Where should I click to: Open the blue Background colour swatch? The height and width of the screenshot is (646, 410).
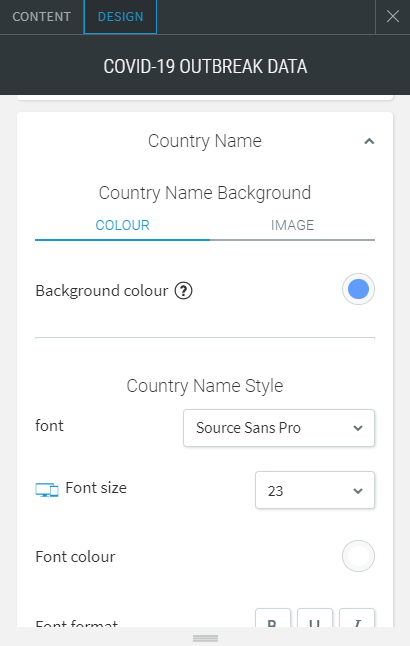click(358, 289)
